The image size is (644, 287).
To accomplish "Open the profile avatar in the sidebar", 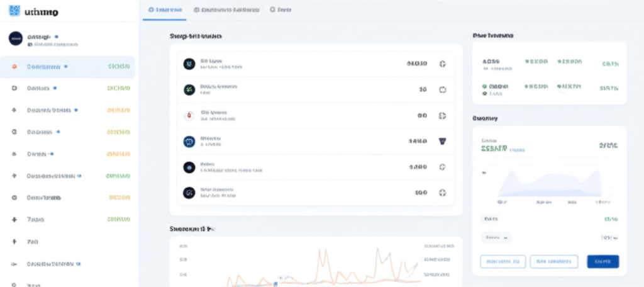I will point(15,38).
